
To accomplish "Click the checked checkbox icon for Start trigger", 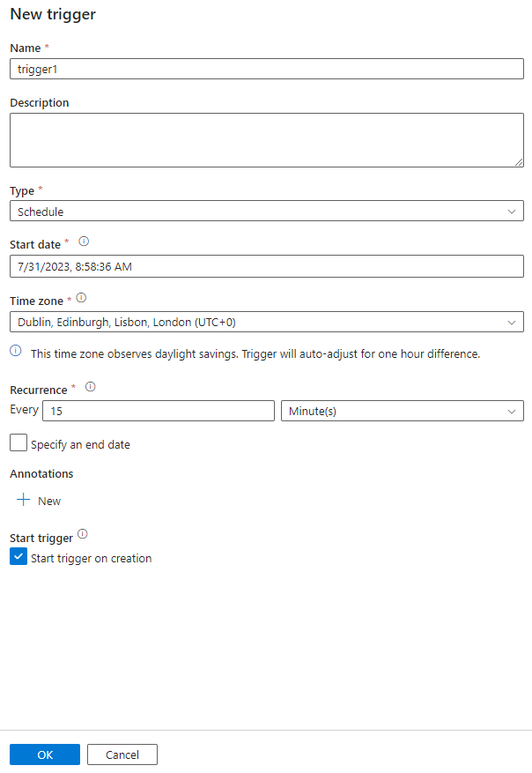I will click(18, 556).
